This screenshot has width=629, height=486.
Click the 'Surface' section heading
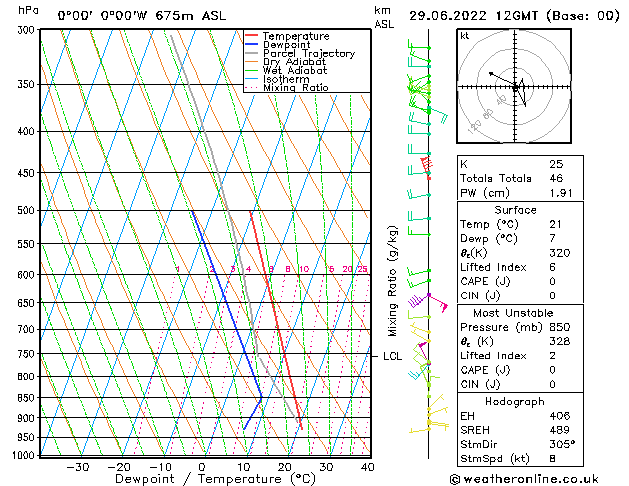pyautogui.click(x=515, y=210)
